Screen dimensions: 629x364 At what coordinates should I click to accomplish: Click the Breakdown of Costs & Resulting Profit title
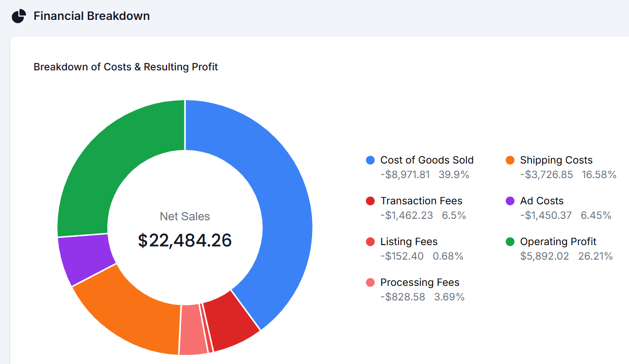pyautogui.click(x=126, y=67)
